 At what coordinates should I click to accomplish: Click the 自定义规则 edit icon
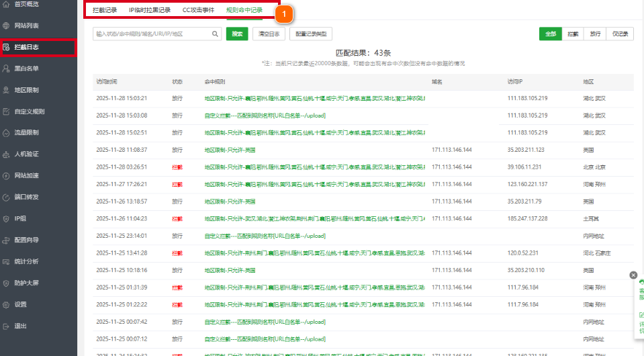tap(6, 112)
